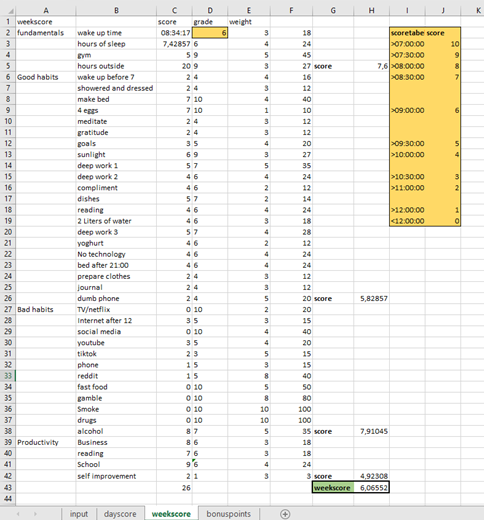Add a new sheet with plus icon
This screenshot has height=520, width=484.
[285, 514]
